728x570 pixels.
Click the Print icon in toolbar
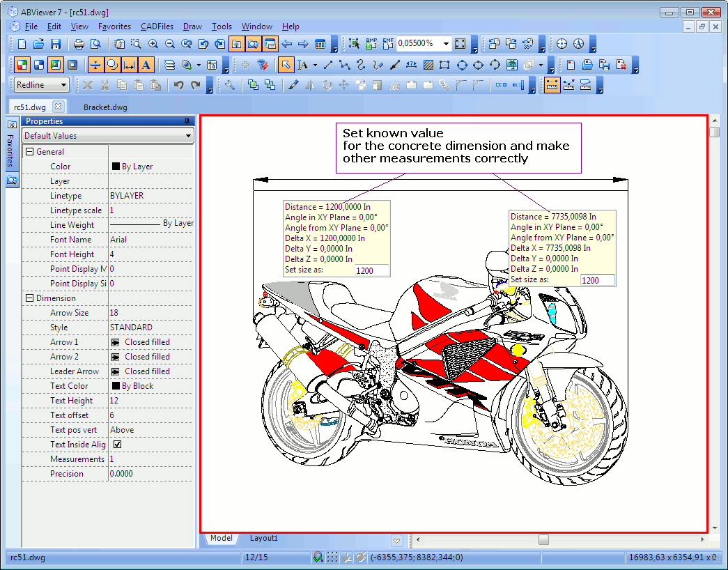click(x=79, y=44)
